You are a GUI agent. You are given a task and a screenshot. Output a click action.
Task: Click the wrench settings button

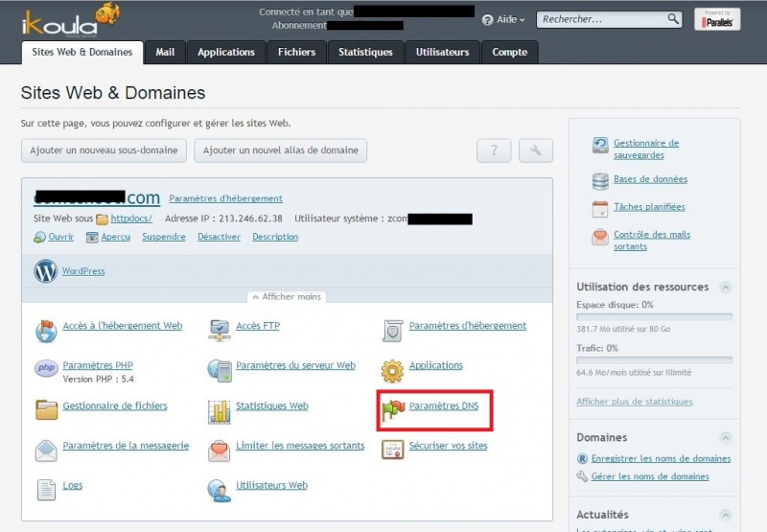535,150
